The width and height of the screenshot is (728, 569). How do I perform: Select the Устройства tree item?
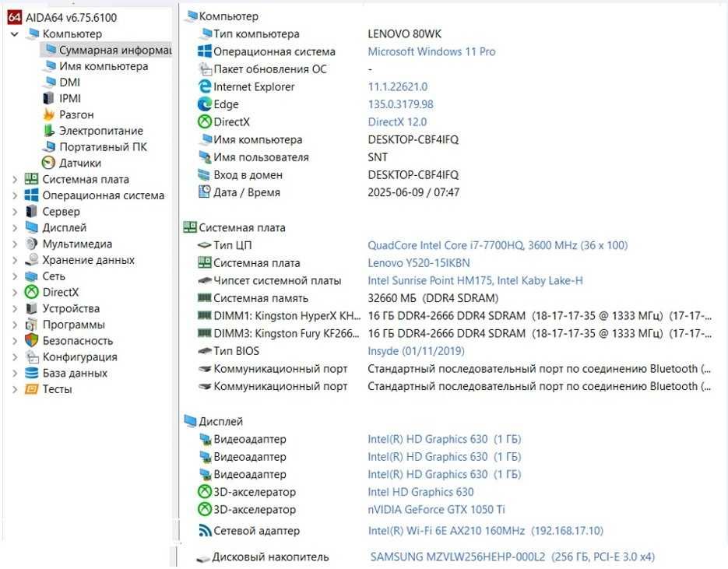click(x=71, y=308)
